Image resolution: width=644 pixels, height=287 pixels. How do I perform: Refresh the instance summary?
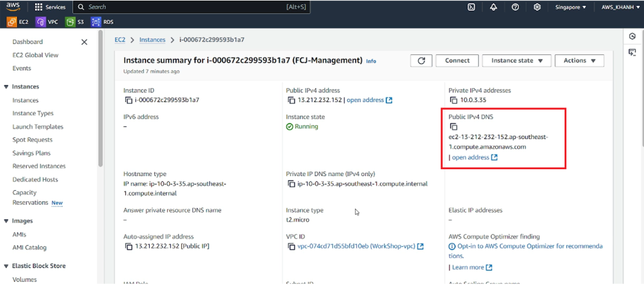tap(422, 60)
